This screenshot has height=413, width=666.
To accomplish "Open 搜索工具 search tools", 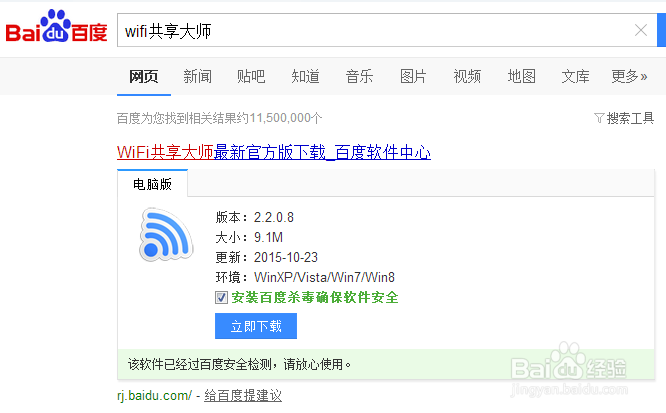I will 630,118.
